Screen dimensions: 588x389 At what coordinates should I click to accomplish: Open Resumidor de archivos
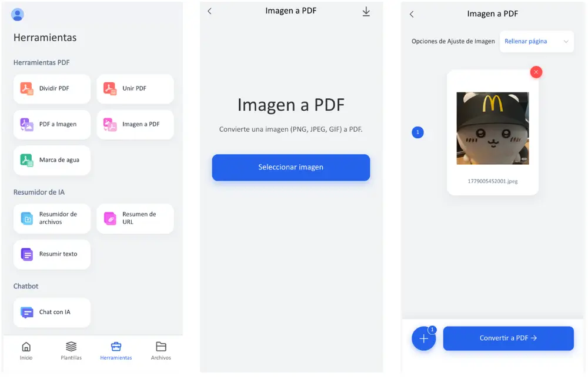click(x=52, y=218)
